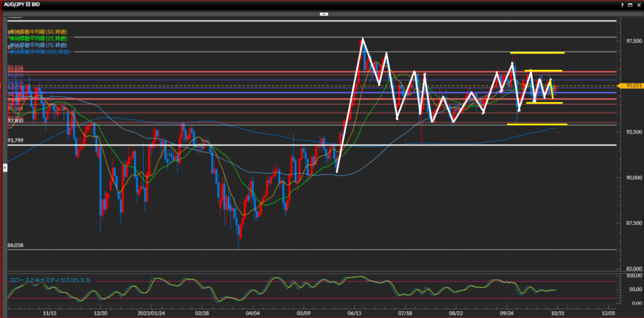Click the AUD/JPY title bar text
This screenshot has height=318, width=644.
[22, 4]
